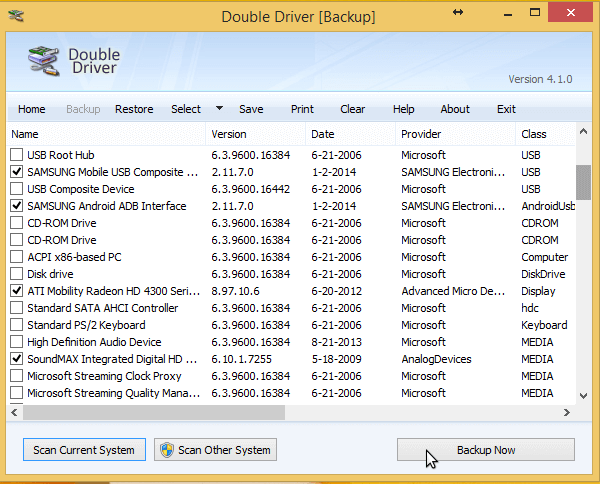Click the vertical scrollbar down arrow

584,395
